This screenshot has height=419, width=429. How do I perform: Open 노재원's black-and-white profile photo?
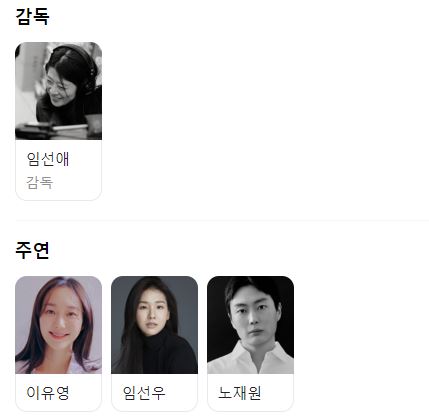(x=250, y=325)
